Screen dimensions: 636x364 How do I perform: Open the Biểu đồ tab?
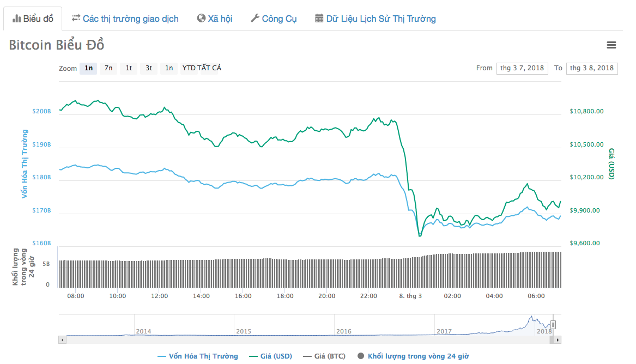33,19
